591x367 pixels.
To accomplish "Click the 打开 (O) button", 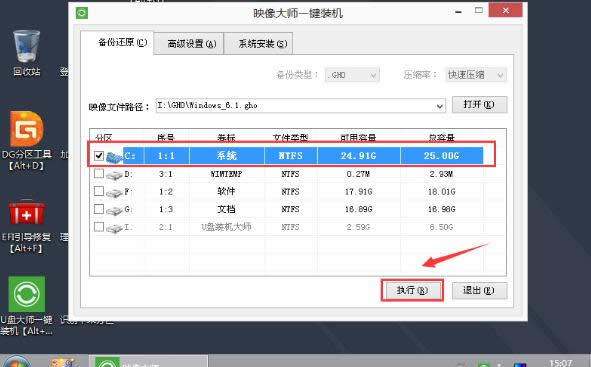I will pos(479,104).
